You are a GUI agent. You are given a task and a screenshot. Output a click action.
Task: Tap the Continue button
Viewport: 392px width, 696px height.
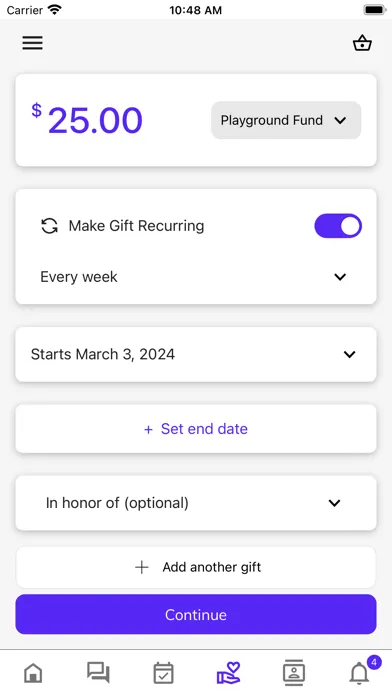(x=196, y=614)
